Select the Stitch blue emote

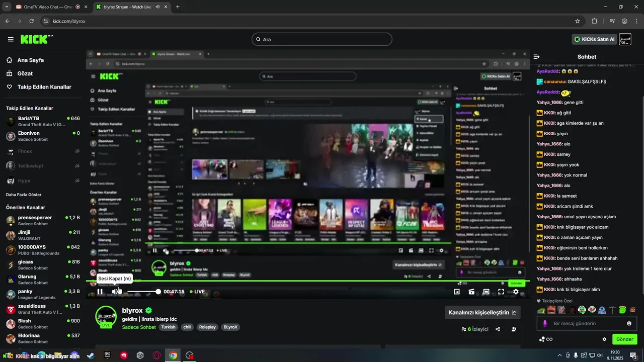(602, 310)
